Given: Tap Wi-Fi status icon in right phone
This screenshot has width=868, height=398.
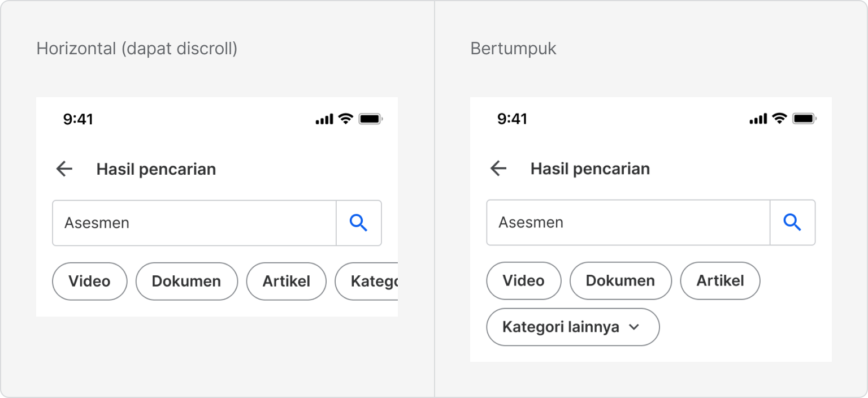Looking at the screenshot, I should click(780, 118).
